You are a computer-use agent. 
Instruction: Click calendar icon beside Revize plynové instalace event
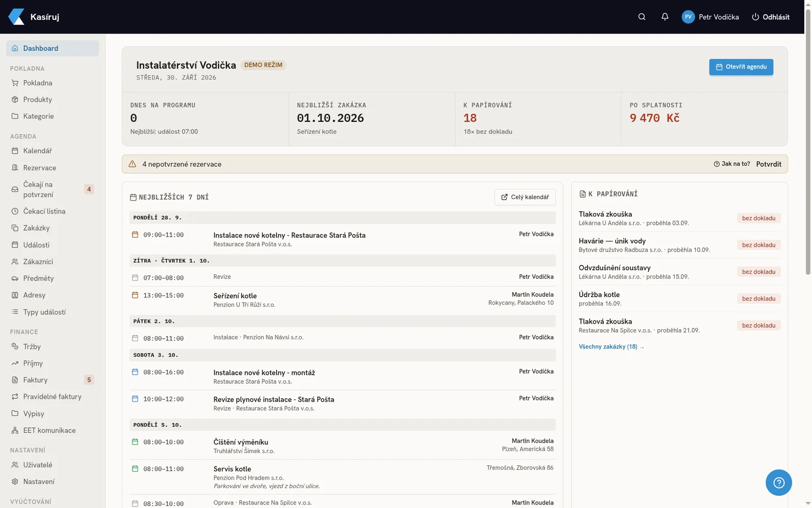pos(135,399)
